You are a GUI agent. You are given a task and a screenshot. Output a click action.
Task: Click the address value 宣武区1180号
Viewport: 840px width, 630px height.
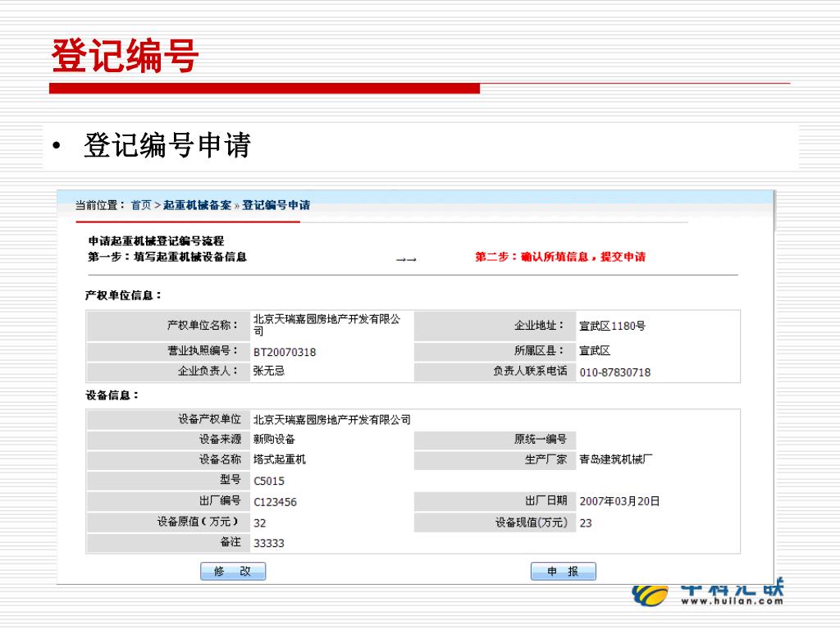[612, 326]
